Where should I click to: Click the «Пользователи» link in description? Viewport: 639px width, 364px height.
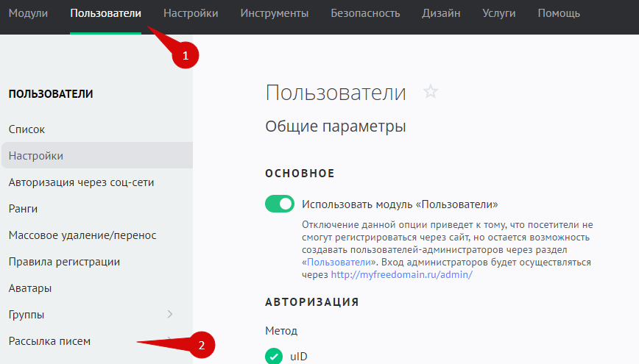click(x=339, y=262)
